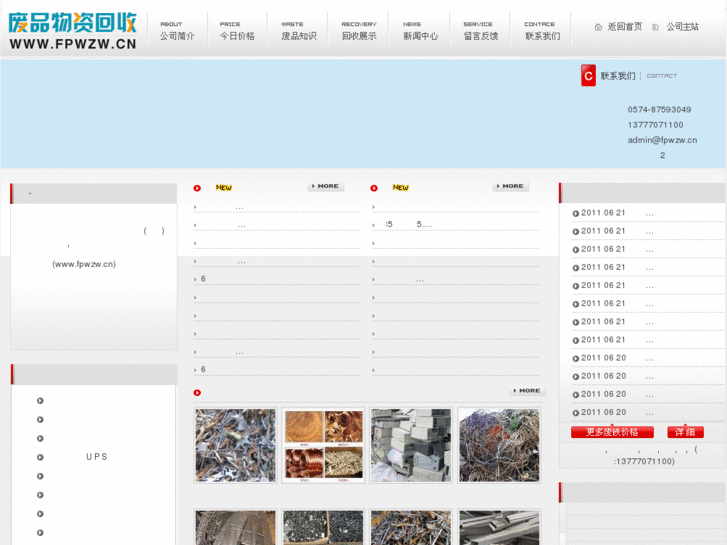Click the red 详细 button
This screenshot has width=727, height=545.
pos(685,432)
